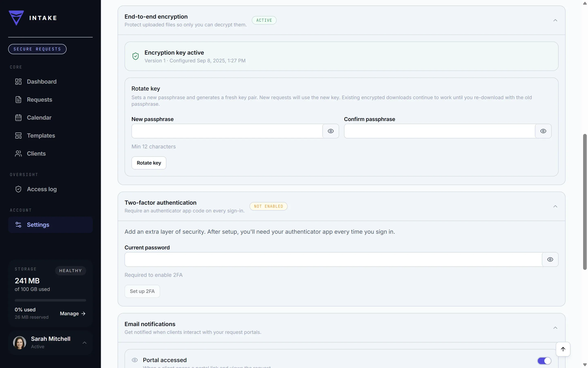This screenshot has width=588, height=368.
Task: Click the Calendar icon in sidebar
Action: coord(18,118)
